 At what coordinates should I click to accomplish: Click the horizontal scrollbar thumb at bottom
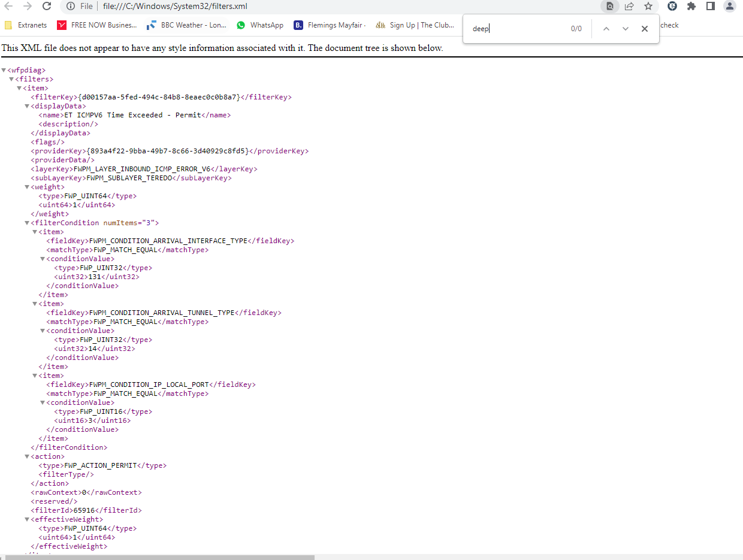[x=160, y=557]
